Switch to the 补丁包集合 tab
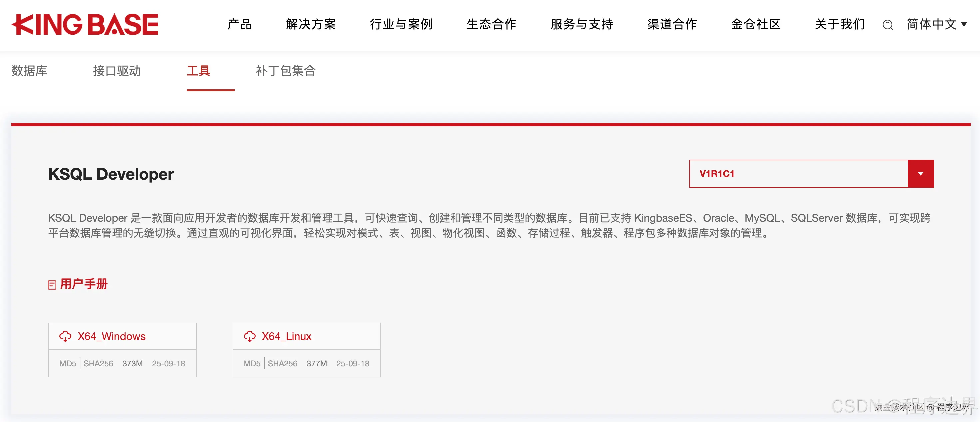 (x=286, y=71)
